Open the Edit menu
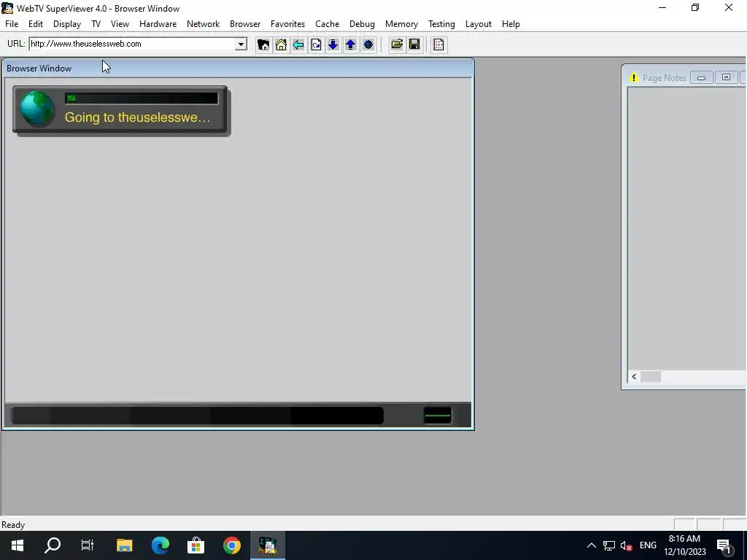This screenshot has height=560, width=747. click(36, 24)
